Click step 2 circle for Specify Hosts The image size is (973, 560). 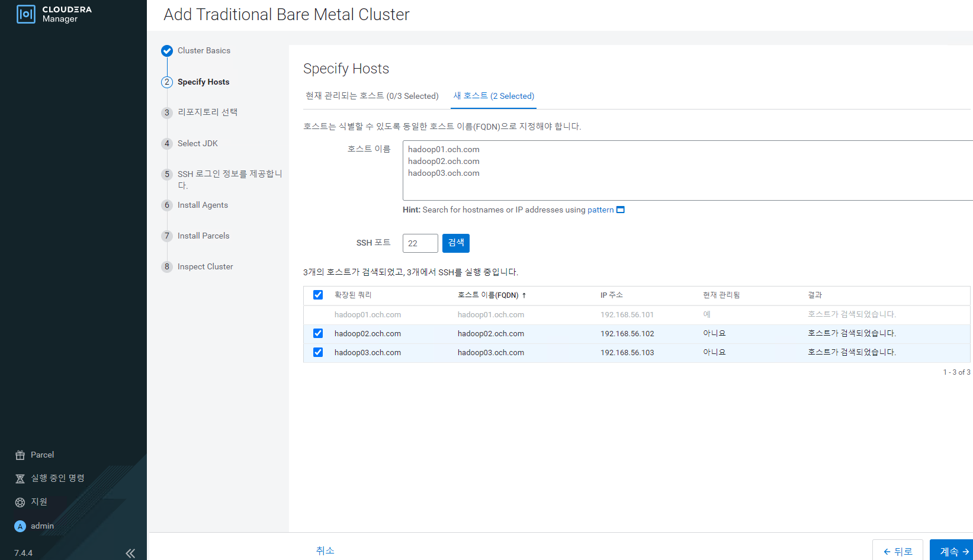point(167,82)
